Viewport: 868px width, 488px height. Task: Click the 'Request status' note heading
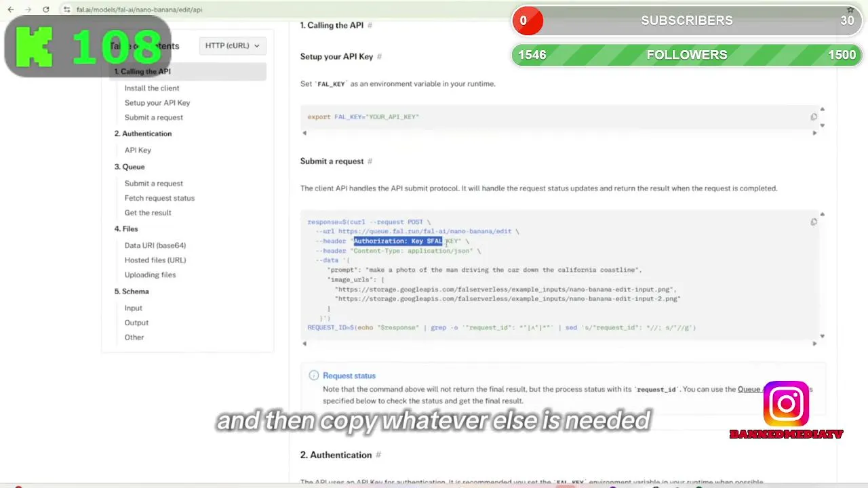[349, 375]
